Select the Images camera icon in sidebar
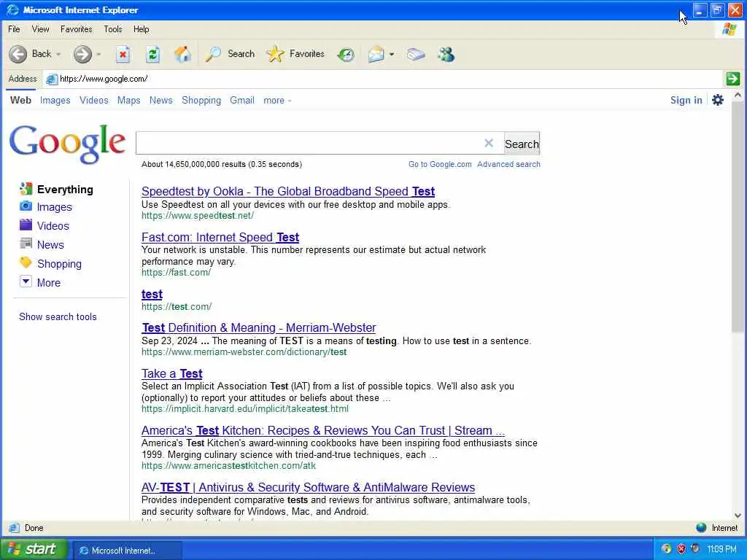 pos(26,206)
